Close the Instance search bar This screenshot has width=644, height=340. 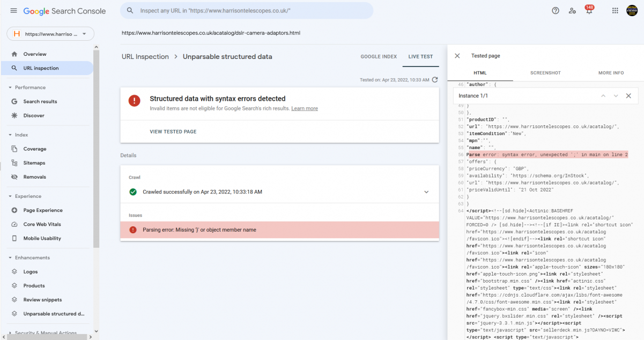628,96
